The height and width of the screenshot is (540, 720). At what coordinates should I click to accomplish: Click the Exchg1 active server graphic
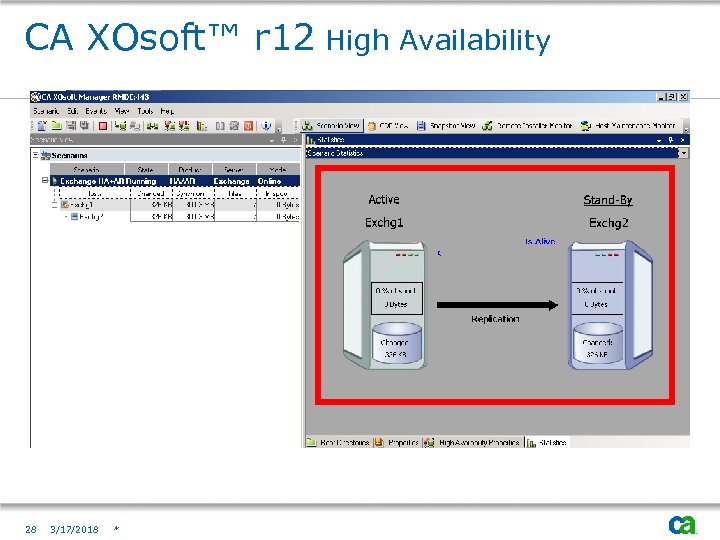tap(385, 305)
